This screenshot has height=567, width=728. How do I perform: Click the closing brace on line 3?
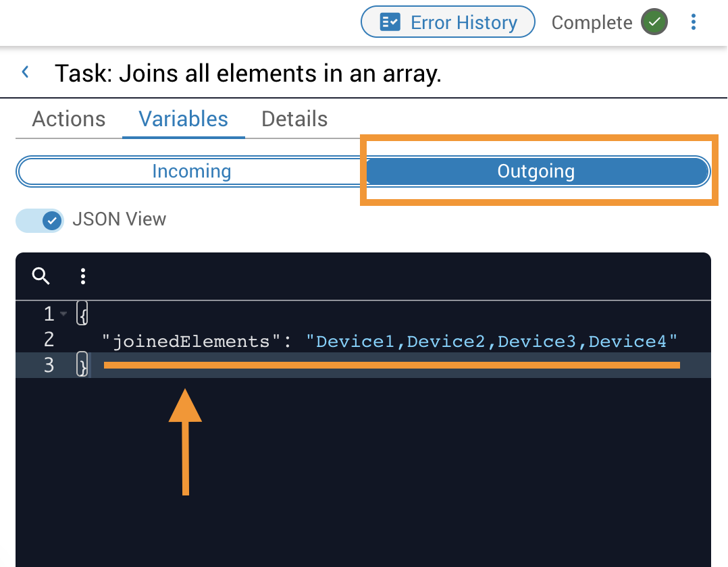tap(82, 365)
